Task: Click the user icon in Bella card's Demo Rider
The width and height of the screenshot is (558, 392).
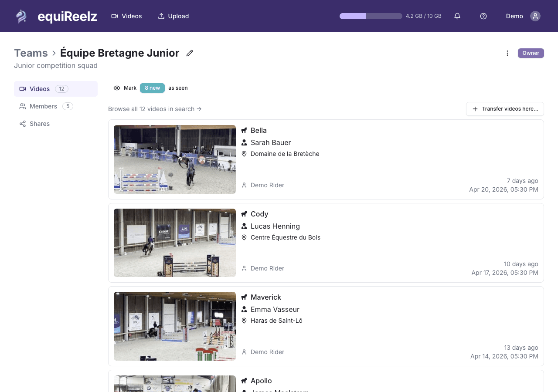Action: [x=244, y=185]
